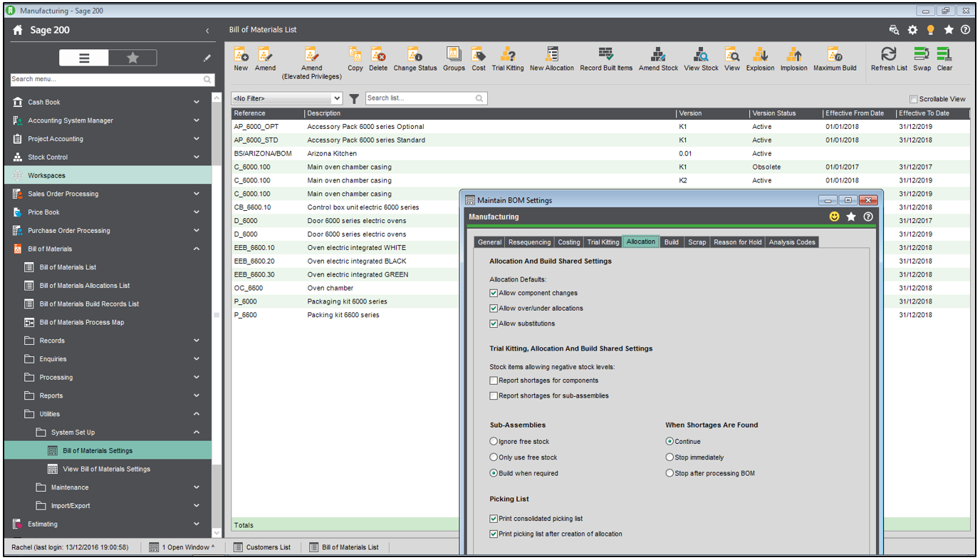Click the New BOM toolbar icon
The width and height of the screenshot is (980, 560).
coord(241,55)
